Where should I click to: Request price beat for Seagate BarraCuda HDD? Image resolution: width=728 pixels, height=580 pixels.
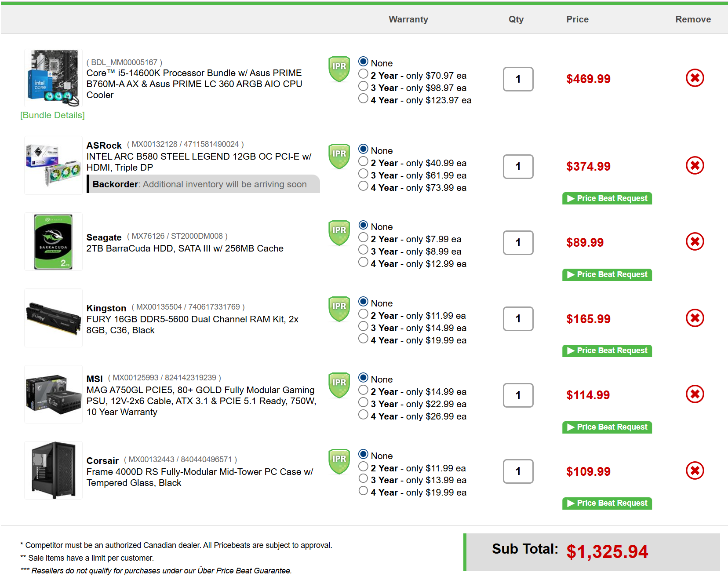(607, 274)
